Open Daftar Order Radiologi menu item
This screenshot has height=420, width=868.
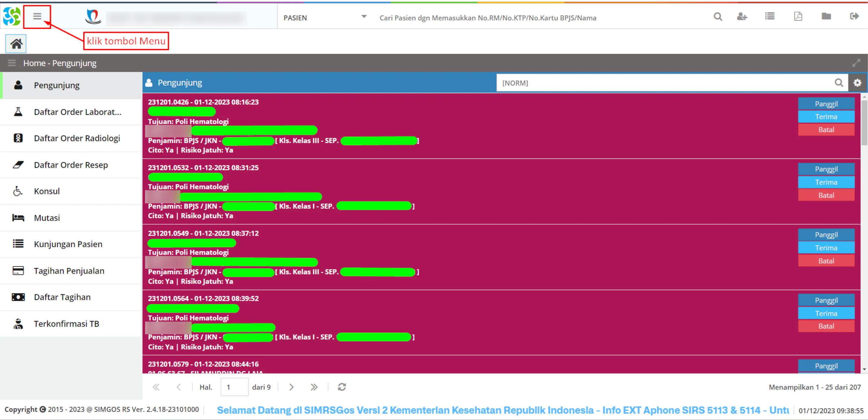pos(71,138)
